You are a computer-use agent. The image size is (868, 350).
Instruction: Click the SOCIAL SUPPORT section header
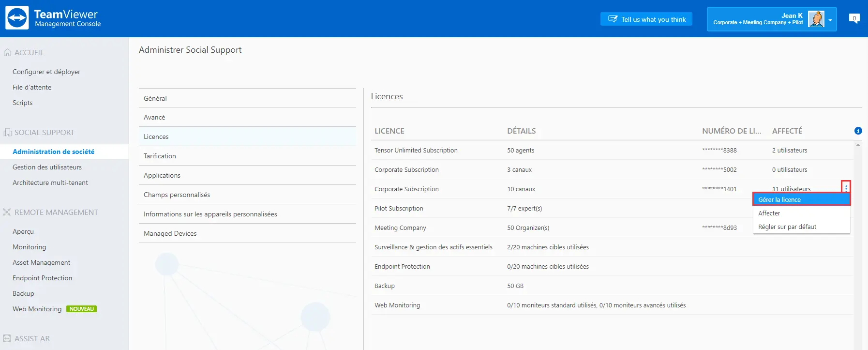click(45, 132)
